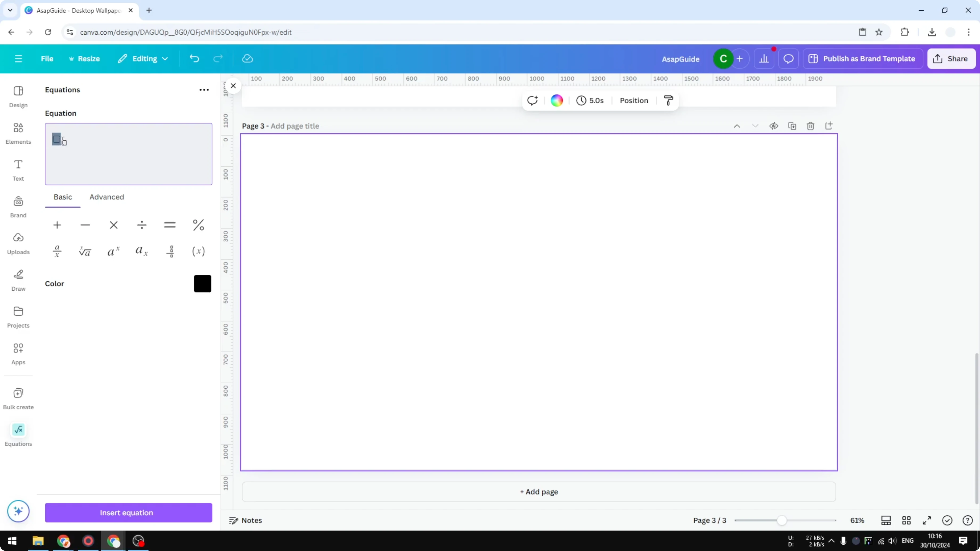The width and height of the screenshot is (980, 551).
Task: Open the black equation color swatch
Action: 202,283
